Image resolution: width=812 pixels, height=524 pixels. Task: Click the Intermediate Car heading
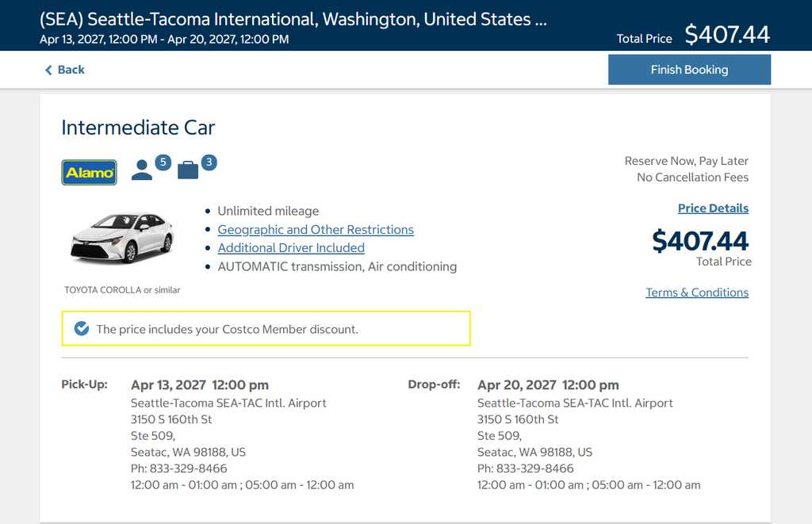coord(138,128)
